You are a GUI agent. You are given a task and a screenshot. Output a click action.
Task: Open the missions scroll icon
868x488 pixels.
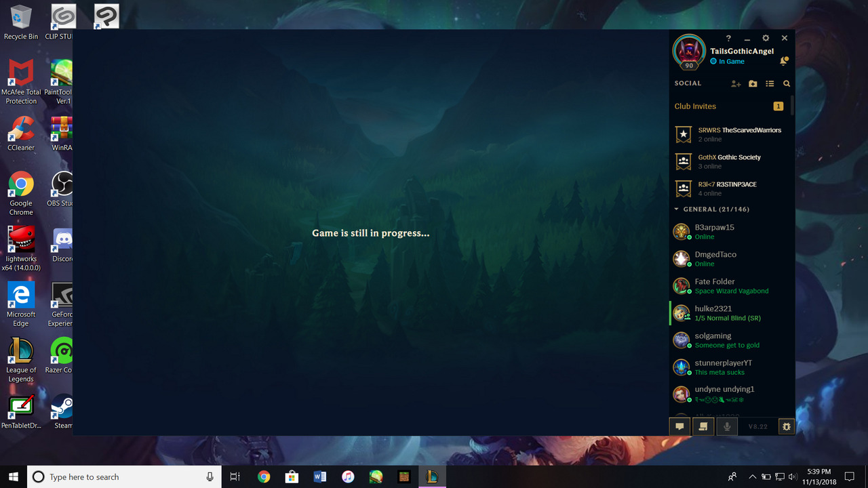(x=703, y=426)
